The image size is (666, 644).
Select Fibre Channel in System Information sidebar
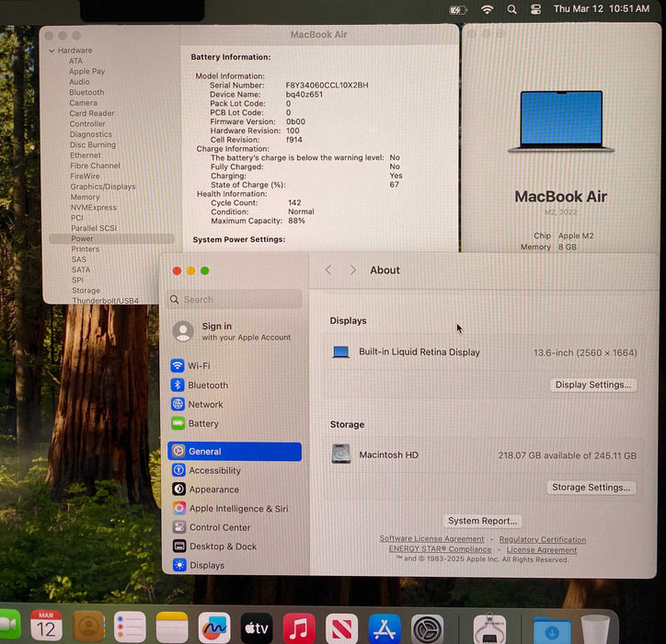[95, 166]
